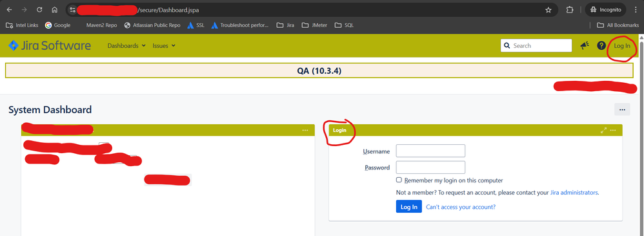
Task: Expand the Dashboards menu
Action: click(126, 46)
